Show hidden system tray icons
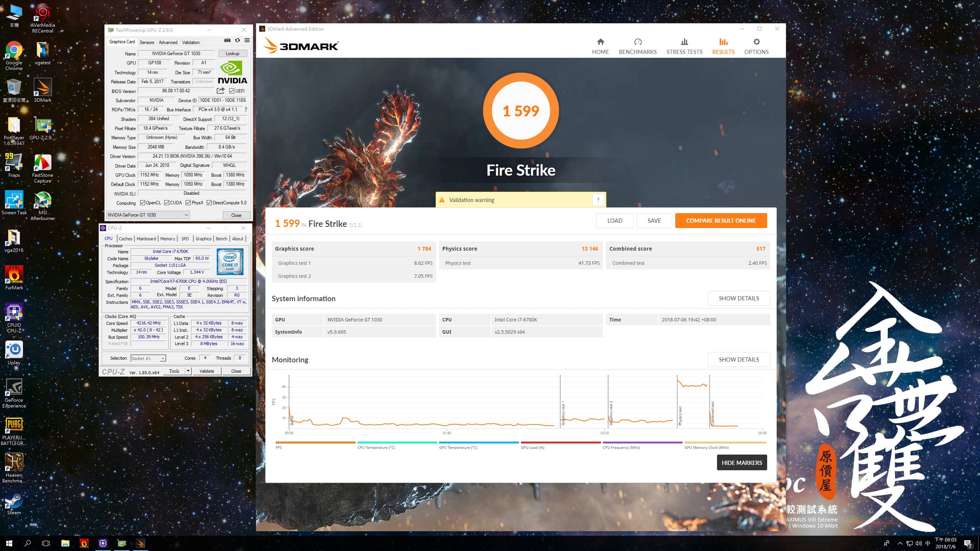The height and width of the screenshot is (551, 980). click(x=900, y=543)
